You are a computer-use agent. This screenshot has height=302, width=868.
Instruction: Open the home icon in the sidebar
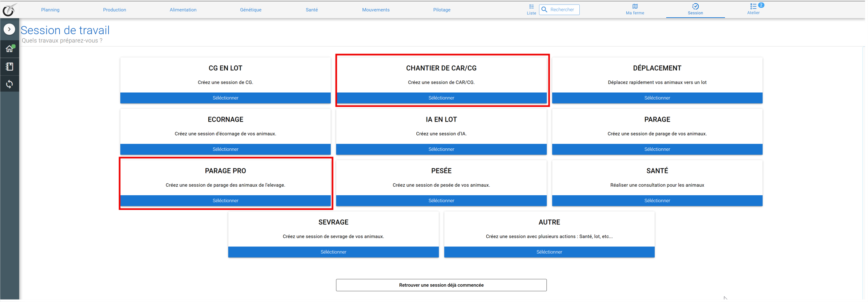pos(9,49)
